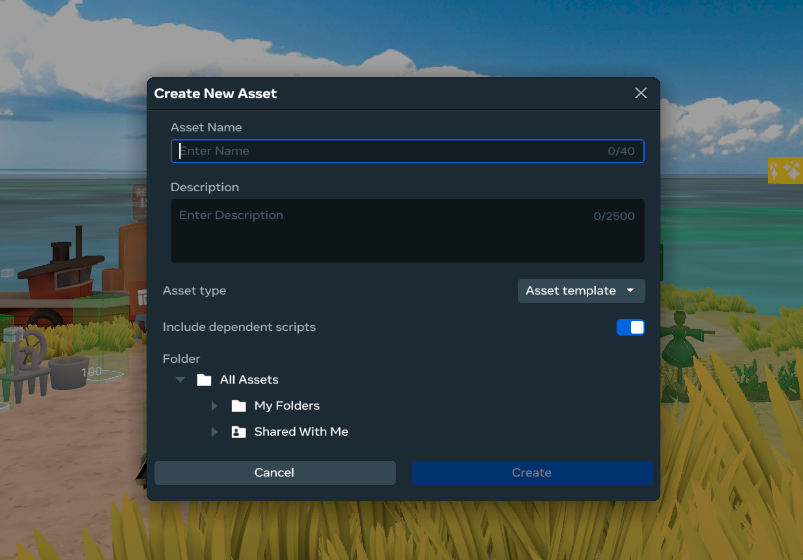This screenshot has width=803, height=560.
Task: Select Shared With Me folder label
Action: [301, 432]
